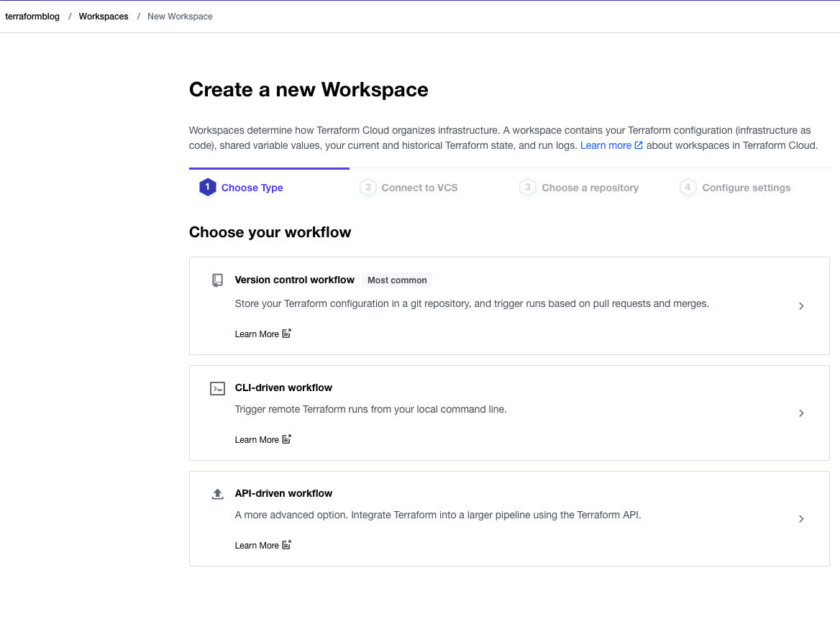This screenshot has height=619, width=840.
Task: Click the API-driven workflow upload icon
Action: 217,494
